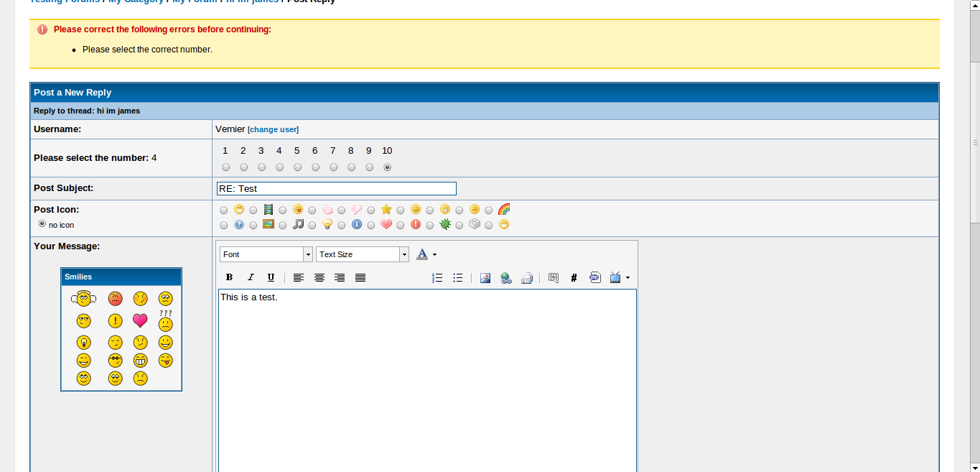Image resolution: width=980 pixels, height=472 pixels.
Task: Insert the lightbulb idea smiley
Action: point(84,343)
